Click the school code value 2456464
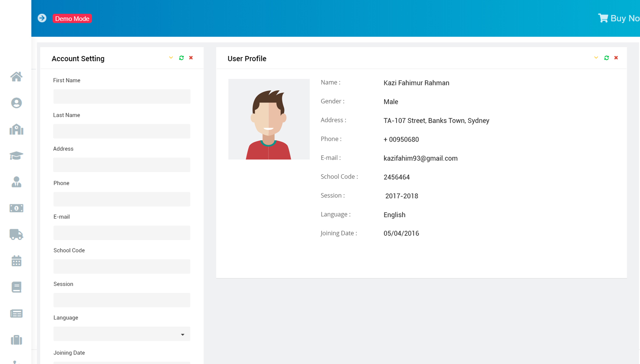 396,177
